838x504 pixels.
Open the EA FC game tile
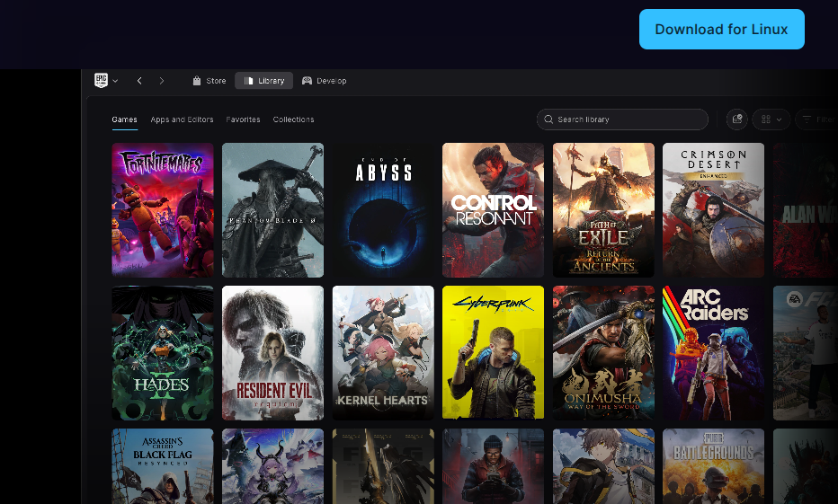(x=806, y=353)
